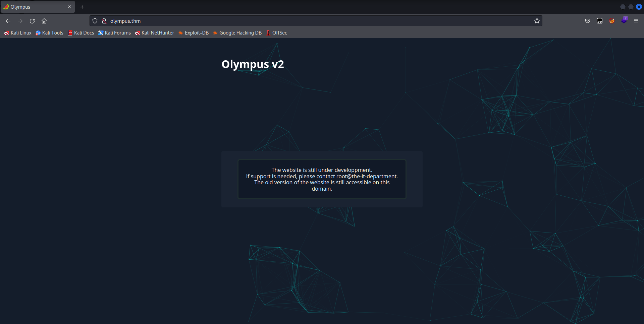Image resolution: width=644 pixels, height=324 pixels.
Task: Close the Olympus tab
Action: click(x=69, y=7)
